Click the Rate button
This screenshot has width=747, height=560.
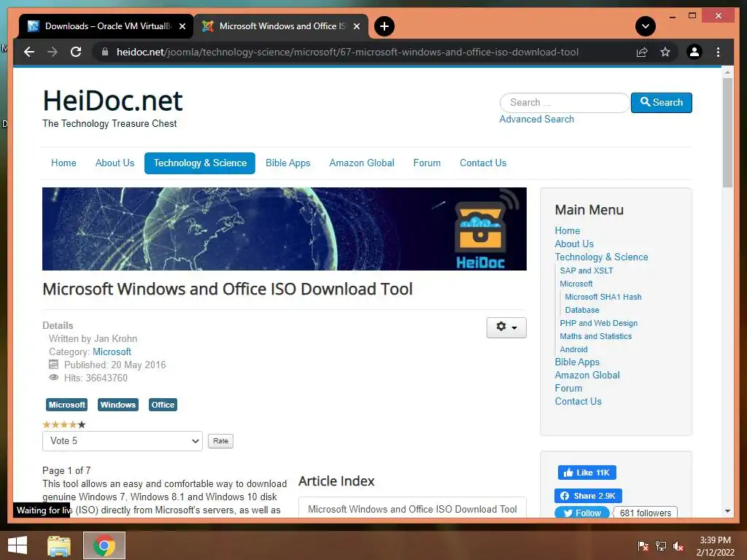(x=220, y=441)
